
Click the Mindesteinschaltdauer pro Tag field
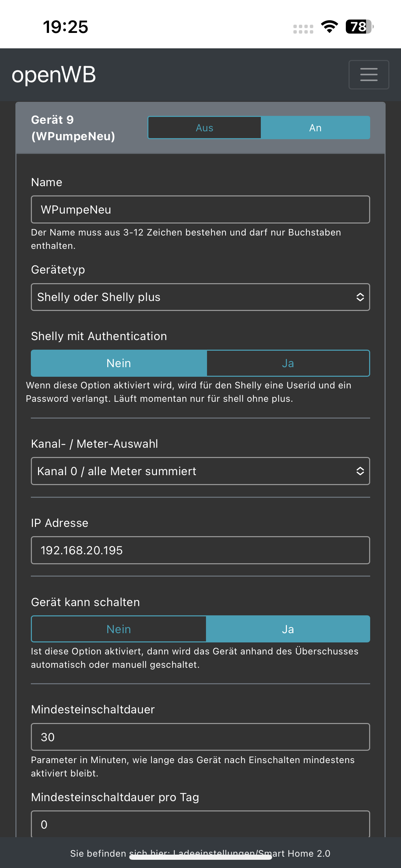(200, 824)
